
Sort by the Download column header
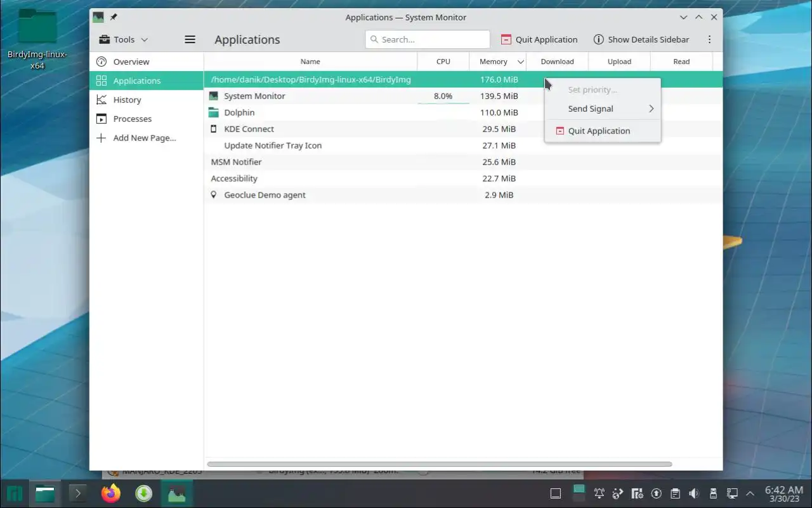coord(557,62)
